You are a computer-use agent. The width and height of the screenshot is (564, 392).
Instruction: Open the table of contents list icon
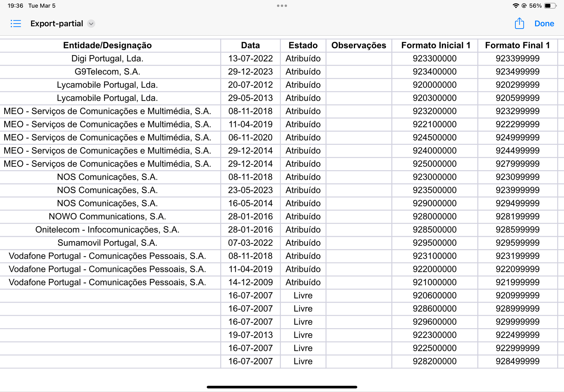pyautogui.click(x=16, y=24)
